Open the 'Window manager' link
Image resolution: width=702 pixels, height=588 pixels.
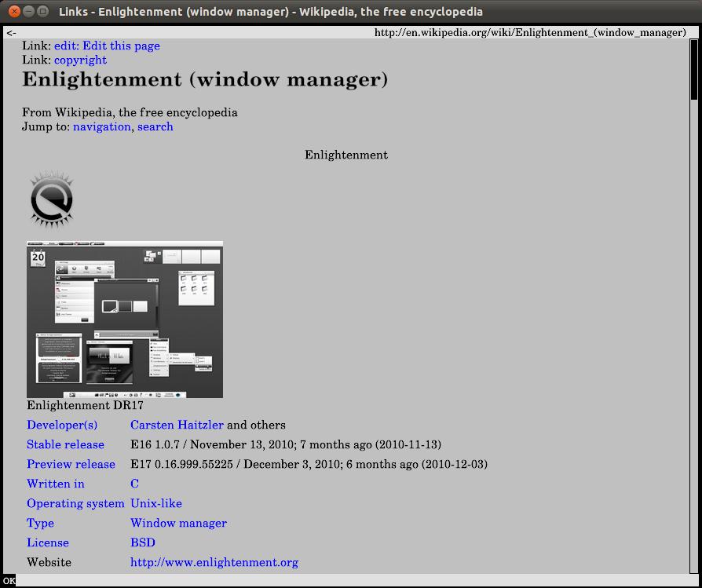[x=178, y=523]
